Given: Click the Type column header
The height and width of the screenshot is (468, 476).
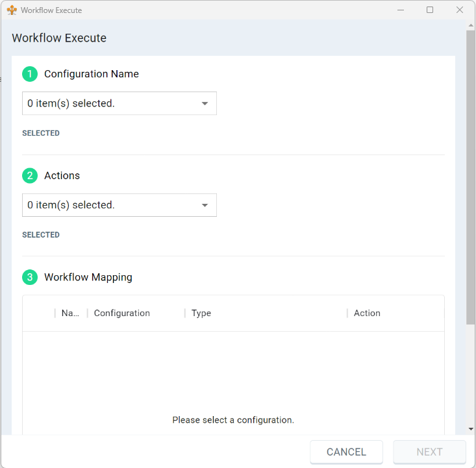Looking at the screenshot, I should point(201,314).
